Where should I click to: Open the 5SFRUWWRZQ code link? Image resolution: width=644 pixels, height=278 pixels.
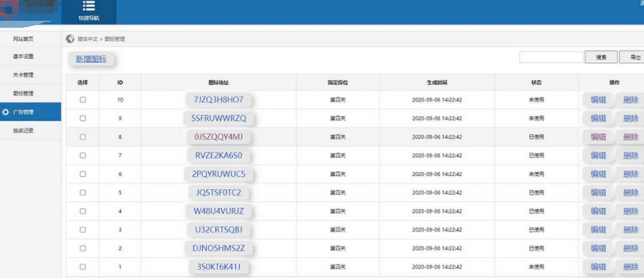pos(219,118)
